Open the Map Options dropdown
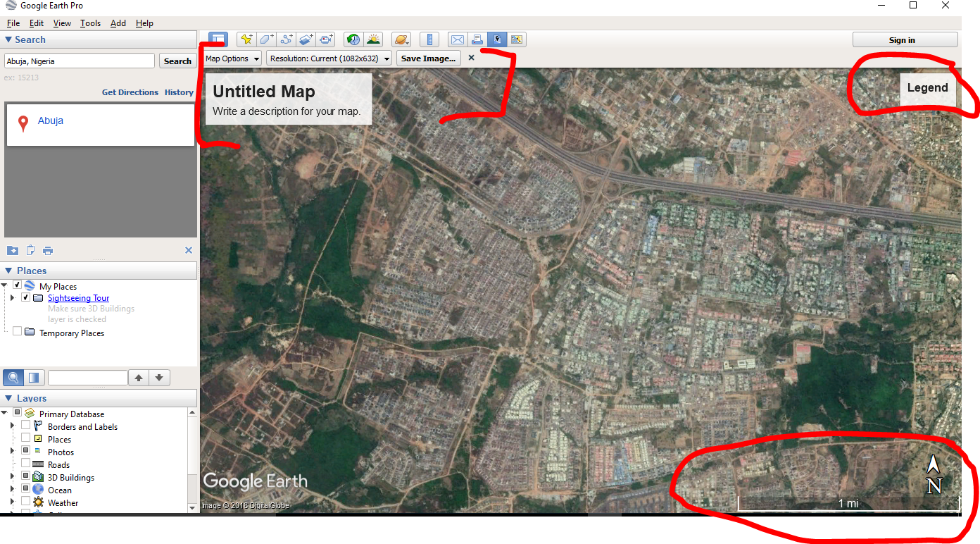The height and width of the screenshot is (544, 980). [x=232, y=58]
